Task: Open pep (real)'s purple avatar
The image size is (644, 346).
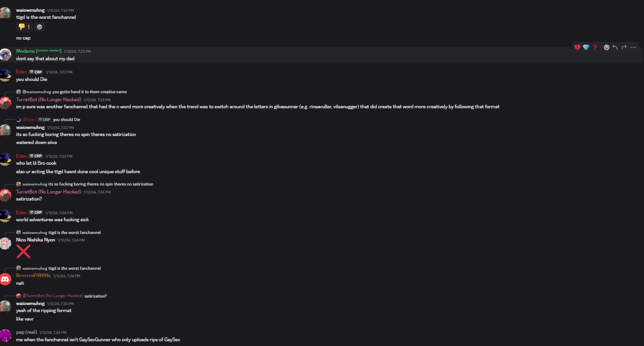Action: [x=5, y=336]
